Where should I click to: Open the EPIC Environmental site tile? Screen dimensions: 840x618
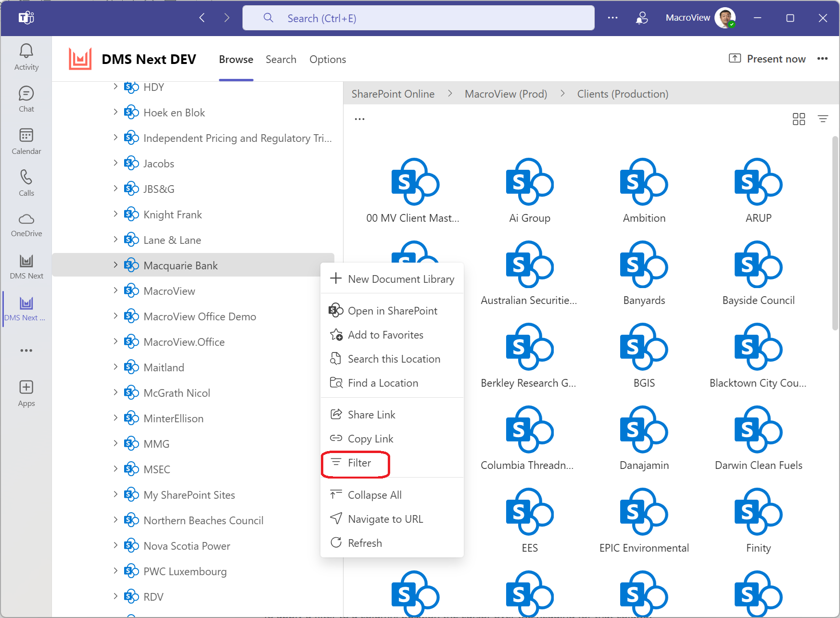pyautogui.click(x=644, y=521)
